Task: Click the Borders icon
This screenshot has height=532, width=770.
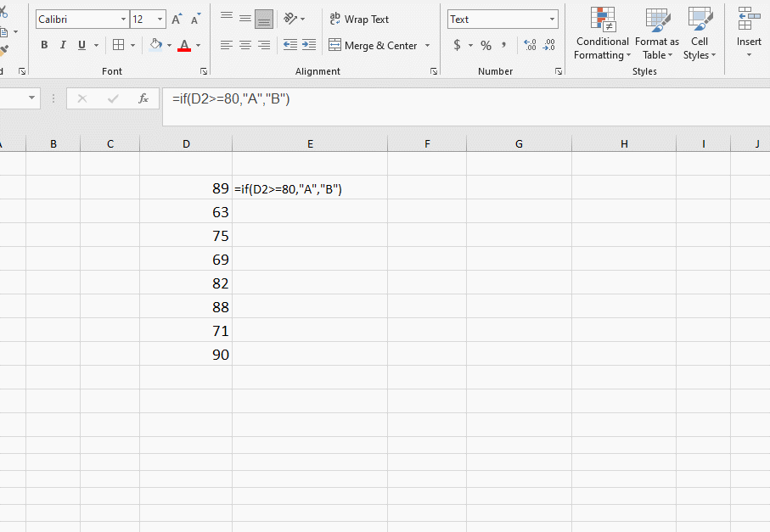Action: tap(118, 45)
